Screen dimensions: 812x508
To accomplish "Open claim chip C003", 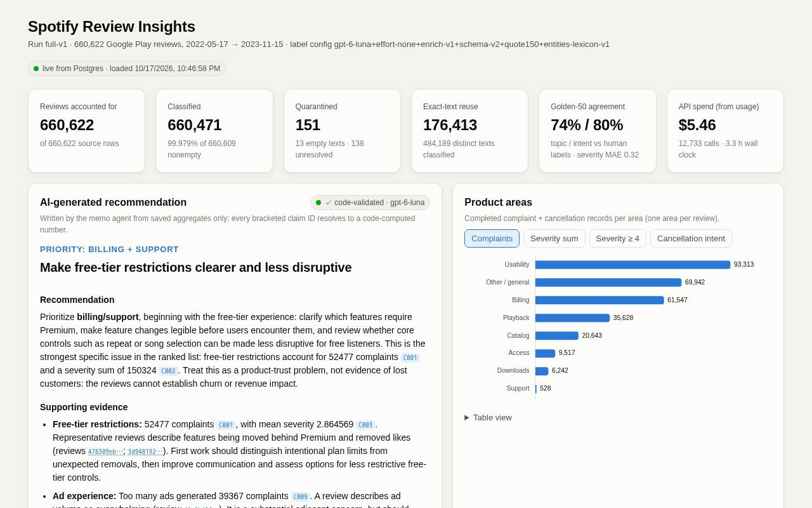I will [x=365, y=425].
